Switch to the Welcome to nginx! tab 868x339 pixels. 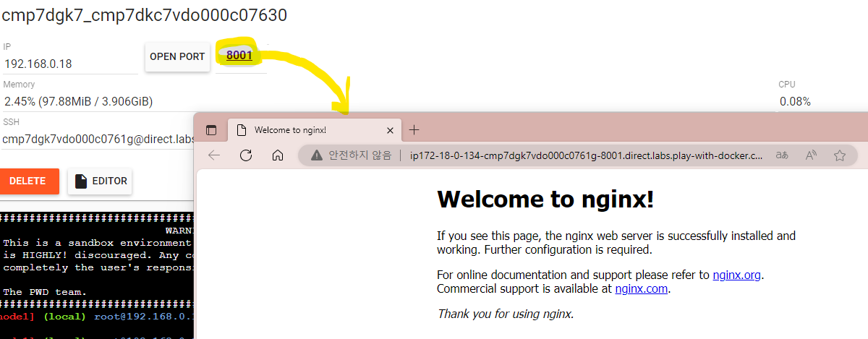(315, 130)
